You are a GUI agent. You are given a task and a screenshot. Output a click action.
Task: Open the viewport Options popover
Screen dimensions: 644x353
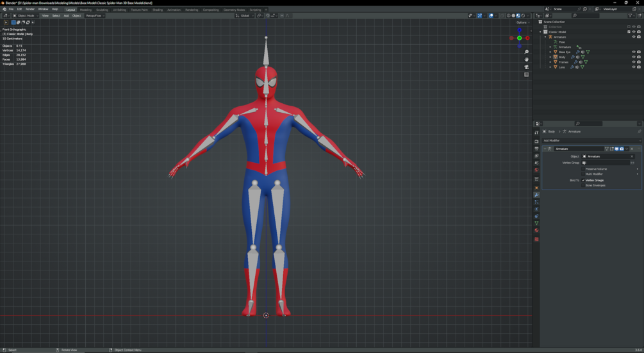[522, 22]
